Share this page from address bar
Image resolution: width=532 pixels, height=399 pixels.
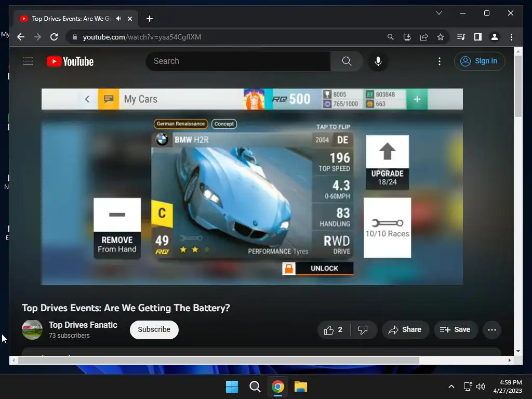point(424,37)
